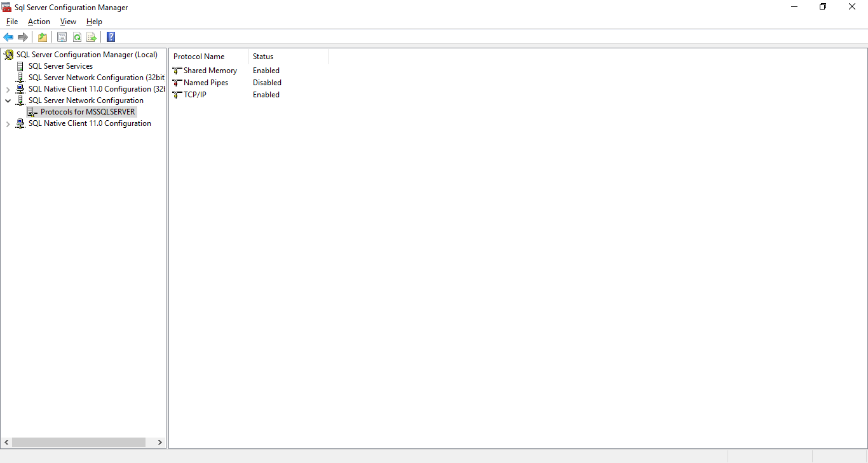Image resolution: width=868 pixels, height=463 pixels.
Task: Click the SQL Native Client 11.0 (32bit) icon
Action: (20, 89)
